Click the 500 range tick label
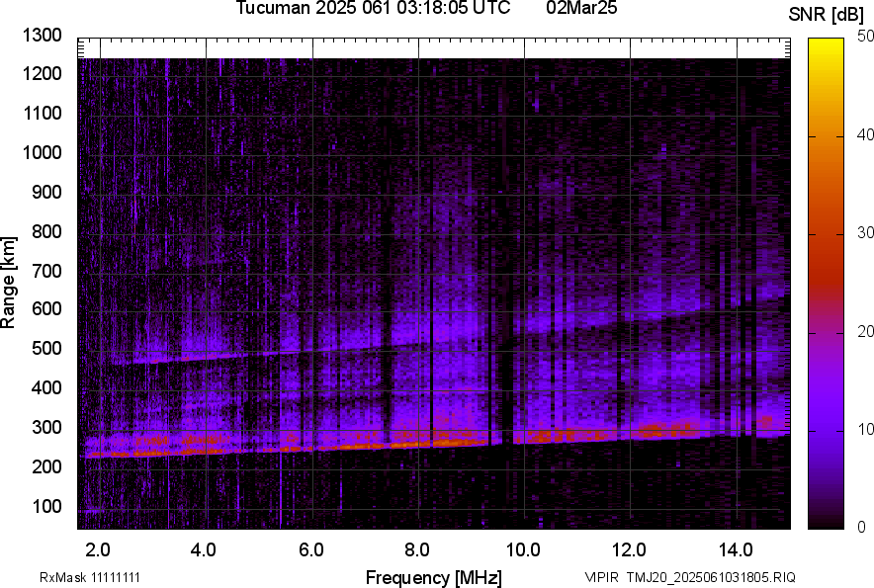The height and width of the screenshot is (588, 874). click(48, 349)
